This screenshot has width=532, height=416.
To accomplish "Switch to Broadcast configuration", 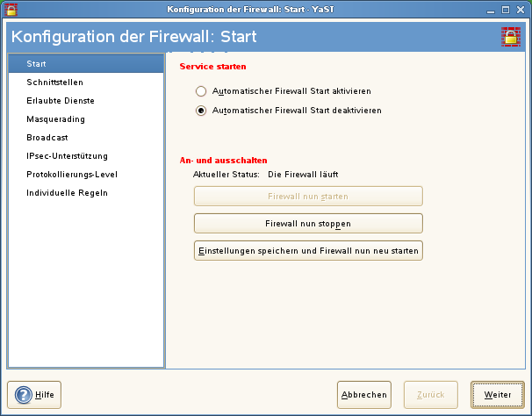I will pos(47,138).
